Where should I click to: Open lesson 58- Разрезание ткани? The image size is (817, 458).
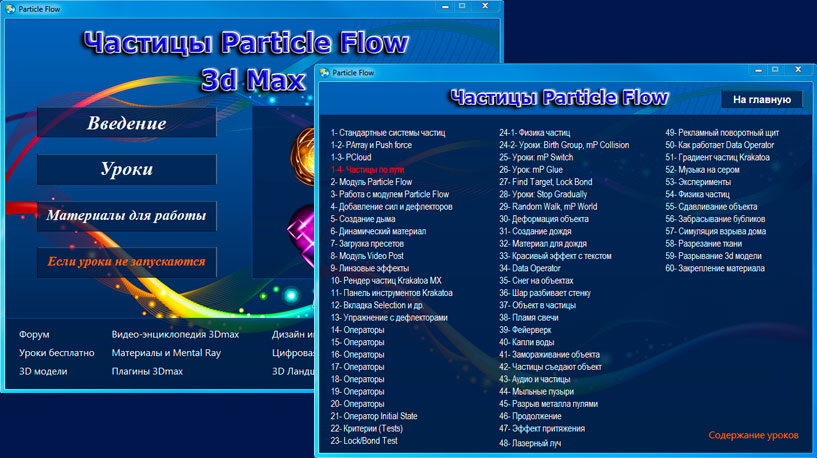pyautogui.click(x=703, y=243)
